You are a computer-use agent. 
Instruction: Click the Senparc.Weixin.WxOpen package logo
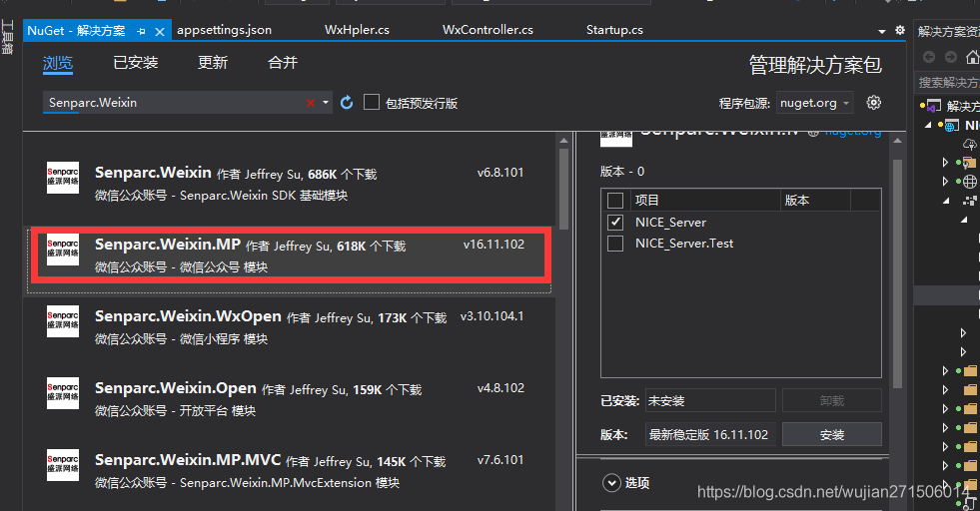(63, 321)
